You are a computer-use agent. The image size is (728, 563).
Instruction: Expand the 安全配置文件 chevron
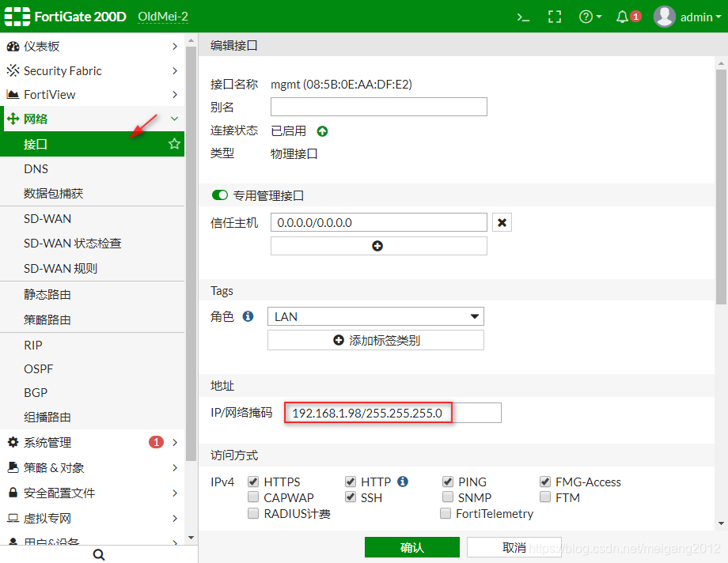coord(175,493)
